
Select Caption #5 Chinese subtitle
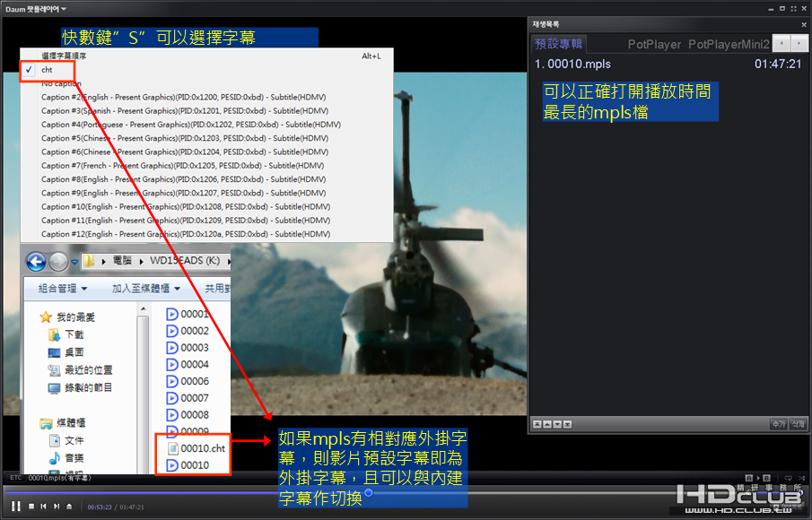(206, 138)
